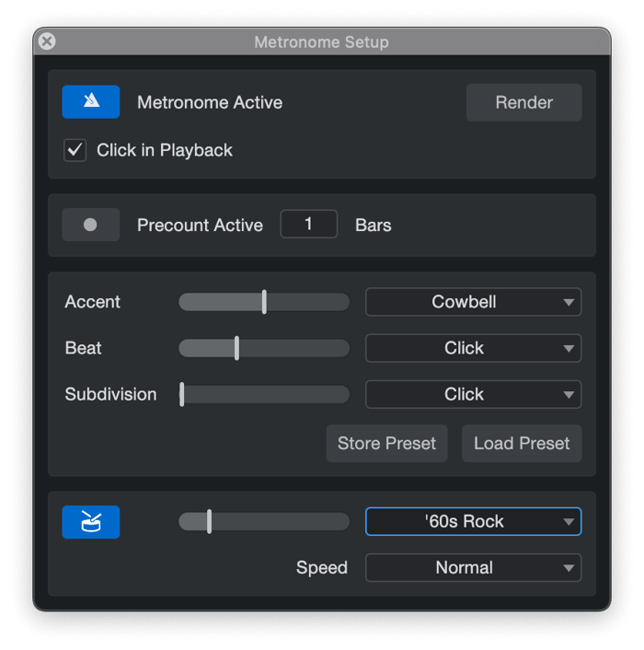This screenshot has height=650, width=644.
Task: Toggle the Metronome Active button
Action: click(x=91, y=102)
